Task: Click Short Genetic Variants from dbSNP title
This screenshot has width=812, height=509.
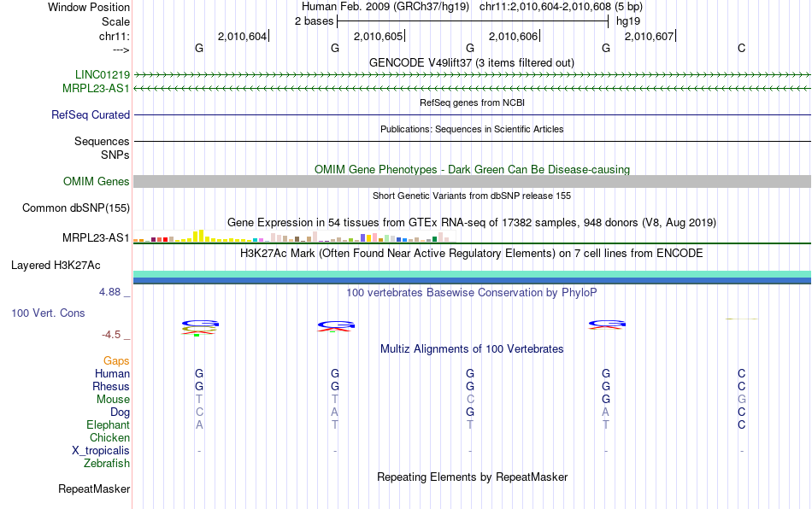Action: [x=471, y=196]
